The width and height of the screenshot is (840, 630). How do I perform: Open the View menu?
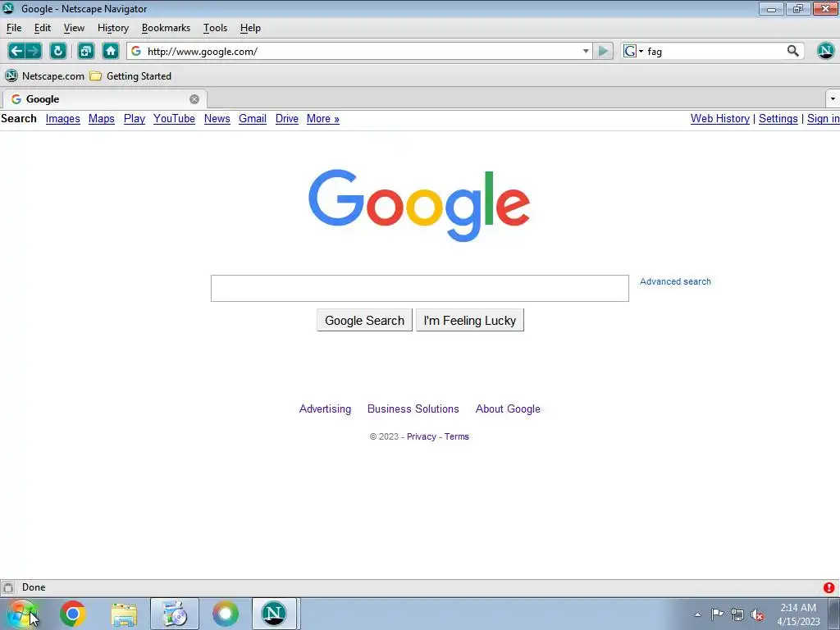pyautogui.click(x=74, y=28)
